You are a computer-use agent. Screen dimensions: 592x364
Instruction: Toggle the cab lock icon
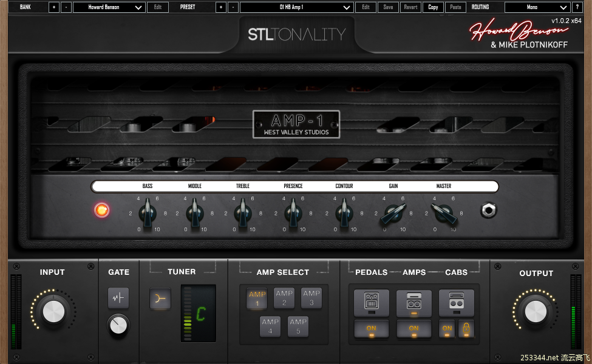pos(466,328)
